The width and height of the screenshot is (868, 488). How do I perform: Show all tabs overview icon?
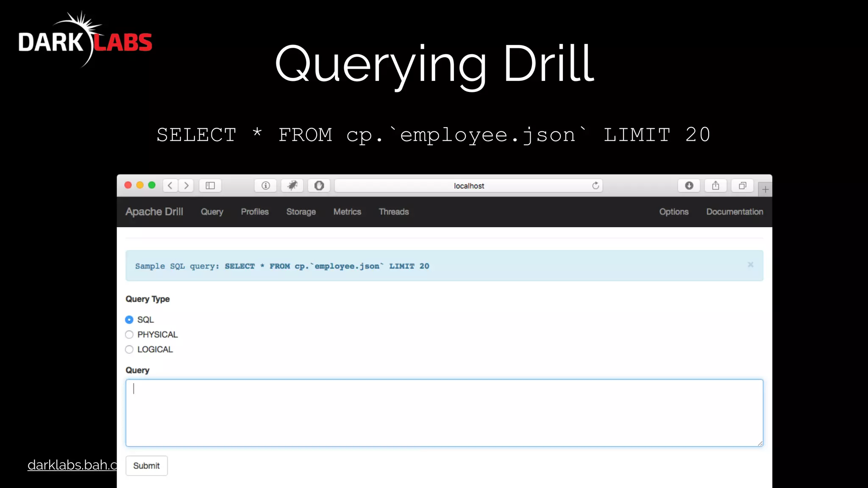point(743,186)
